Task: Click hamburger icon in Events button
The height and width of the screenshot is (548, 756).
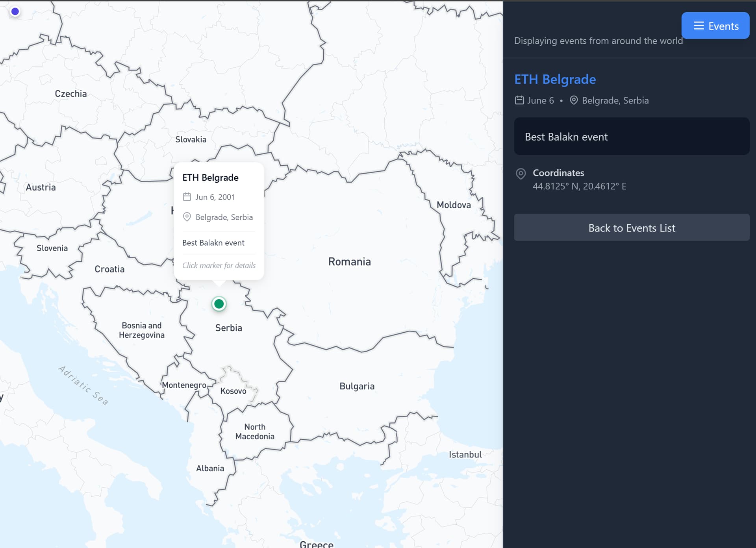Action: tap(699, 26)
